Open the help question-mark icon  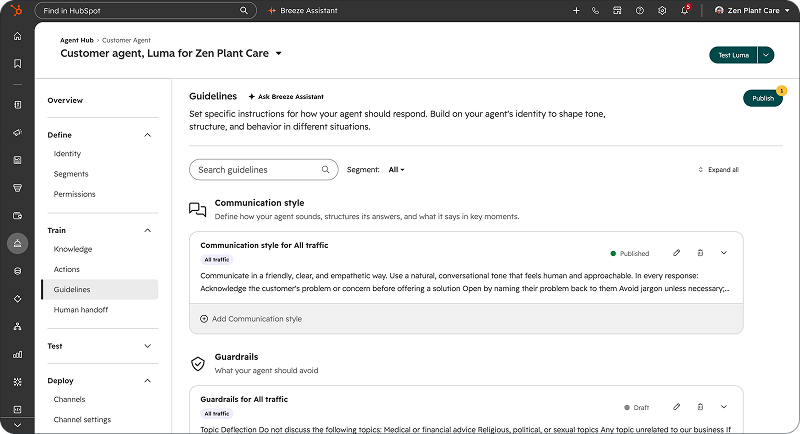tap(639, 10)
